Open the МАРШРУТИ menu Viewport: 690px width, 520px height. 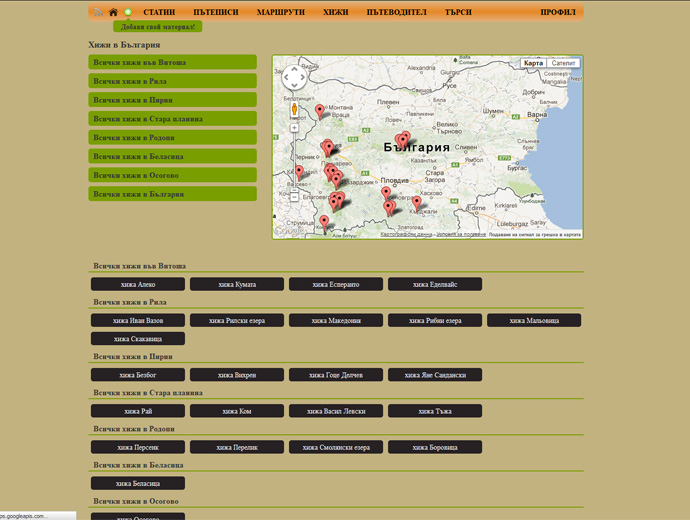pyautogui.click(x=281, y=12)
